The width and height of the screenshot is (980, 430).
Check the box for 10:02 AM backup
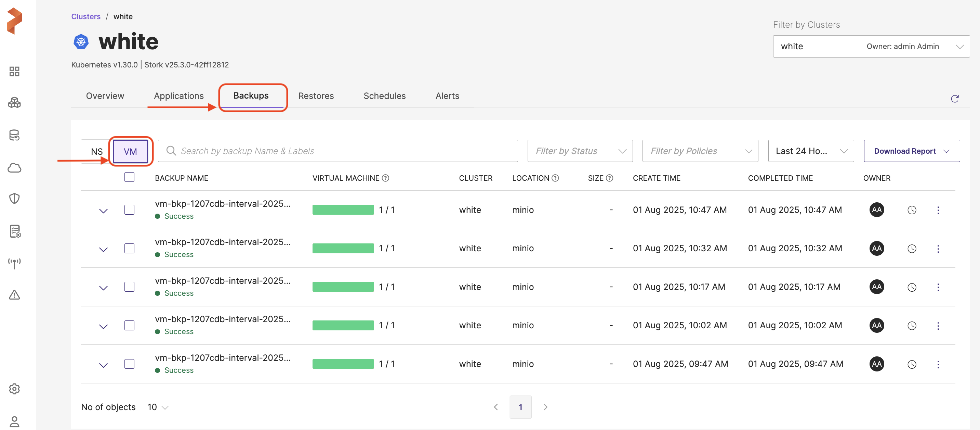click(129, 325)
